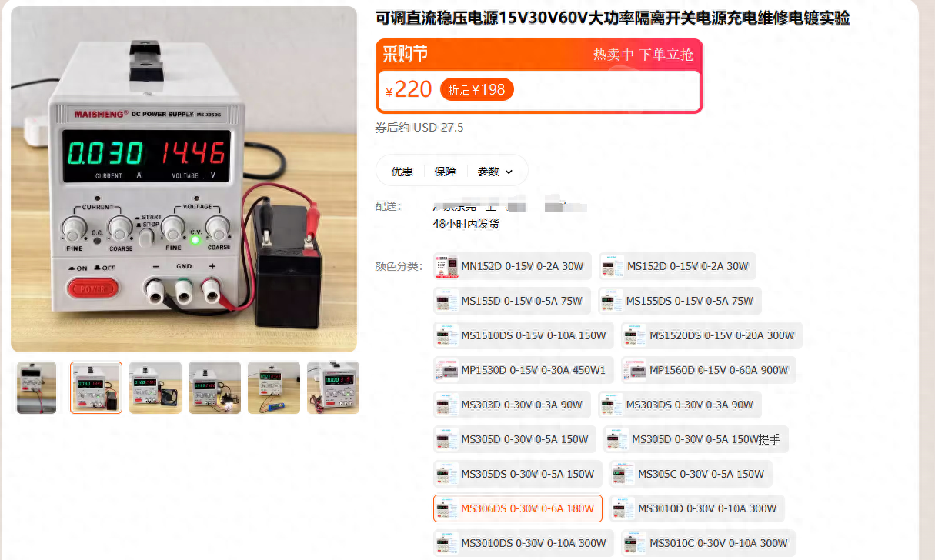This screenshot has width=935, height=560.
Task: Select the currently highlighted second gallery thumbnail
Action: [x=96, y=388]
